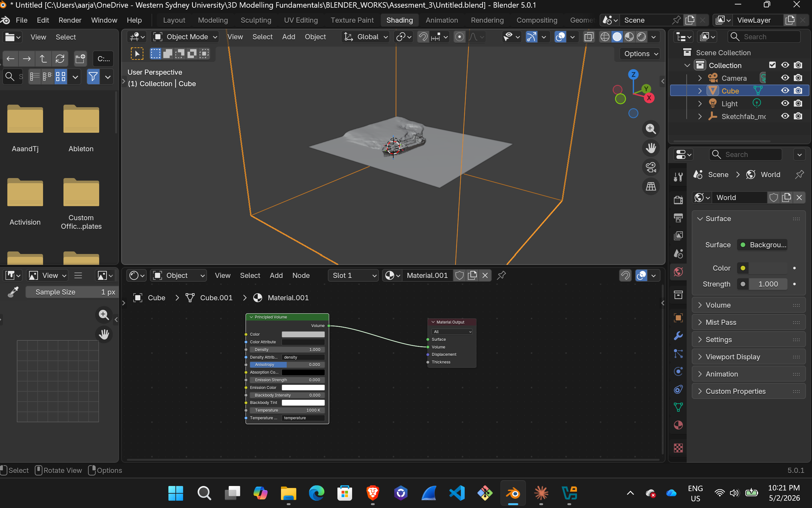This screenshot has height=508, width=812.
Task: Open node editor Add menu
Action: click(x=276, y=275)
